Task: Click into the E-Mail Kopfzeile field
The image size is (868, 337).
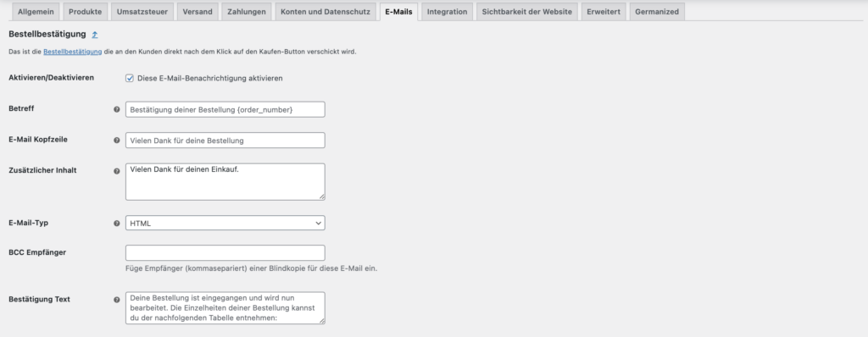Action: tap(225, 141)
